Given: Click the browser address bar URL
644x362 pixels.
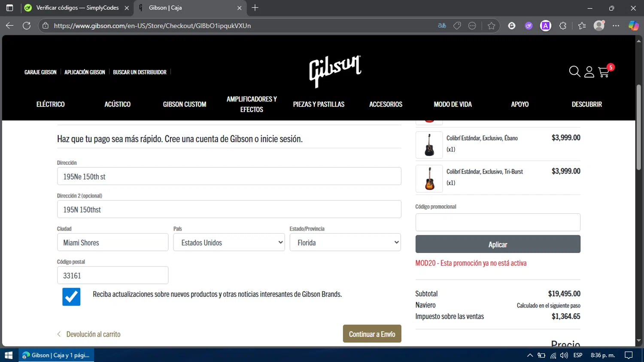Looking at the screenshot, I should [152, 26].
